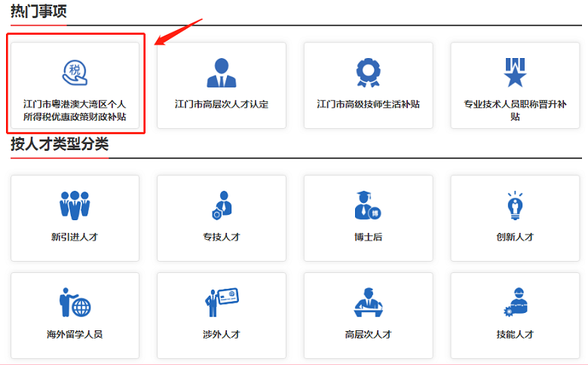Select the 技能人才 category label

[x=515, y=334]
